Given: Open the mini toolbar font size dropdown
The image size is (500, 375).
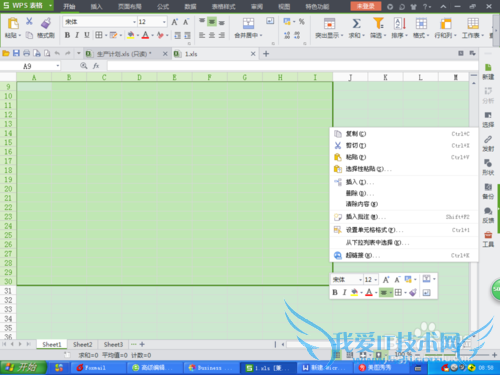Looking at the screenshot, I should (x=376, y=279).
